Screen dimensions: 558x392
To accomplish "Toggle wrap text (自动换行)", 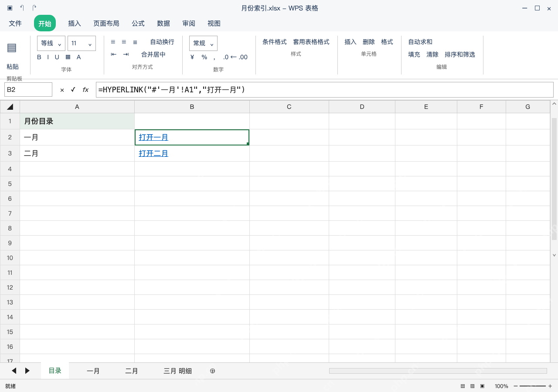I will (x=162, y=42).
